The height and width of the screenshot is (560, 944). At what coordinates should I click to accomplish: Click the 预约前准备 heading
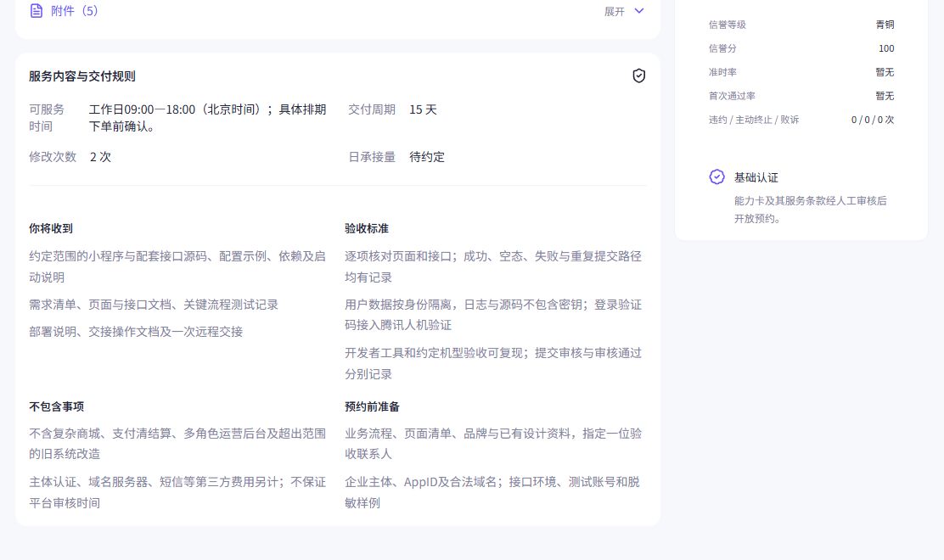372,406
